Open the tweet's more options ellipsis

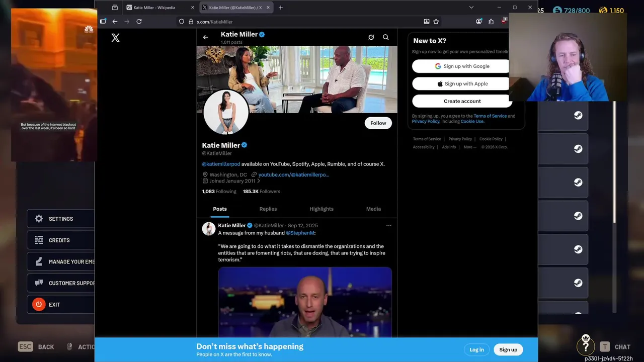coord(388,225)
